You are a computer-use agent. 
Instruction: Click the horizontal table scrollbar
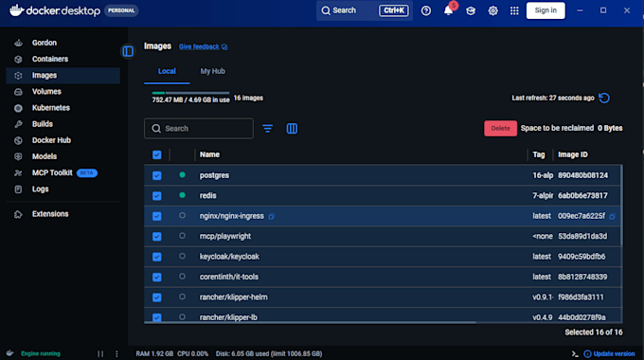(310, 323)
